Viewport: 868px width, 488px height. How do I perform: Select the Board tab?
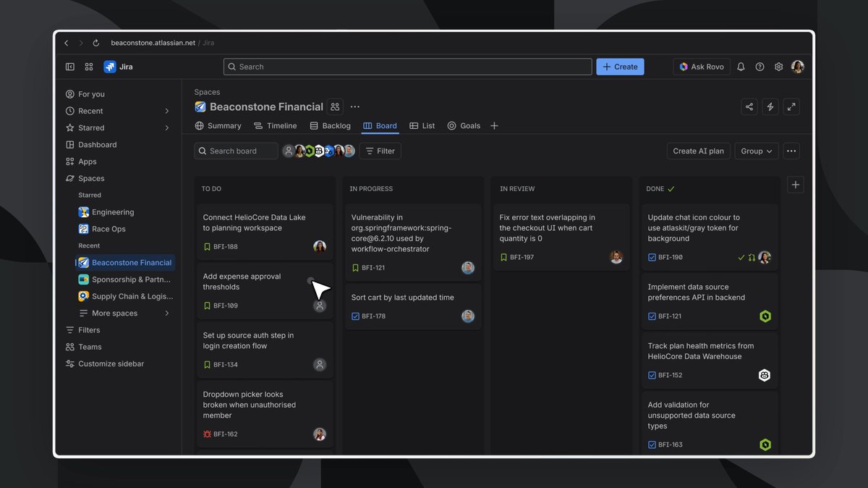[380, 126]
